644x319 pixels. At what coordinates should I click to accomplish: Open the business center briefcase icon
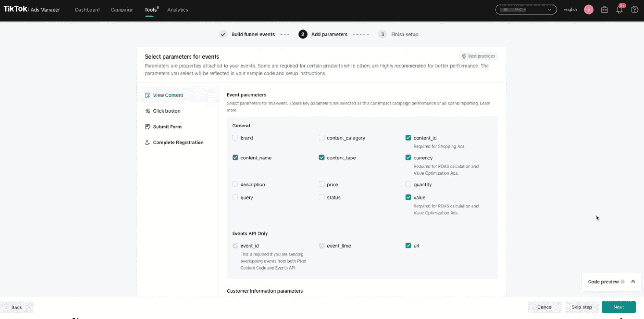point(604,10)
